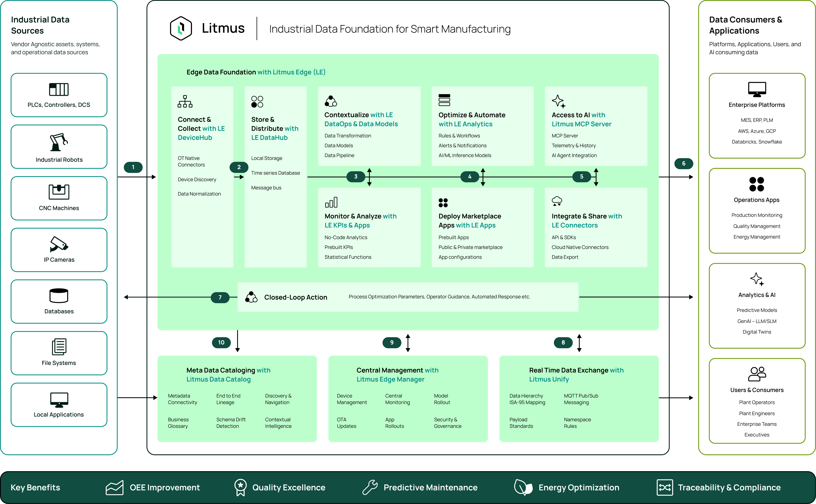Screen dimensions: 816x504
Task: Click the Edge Data Foundation heading
Action: point(256,72)
